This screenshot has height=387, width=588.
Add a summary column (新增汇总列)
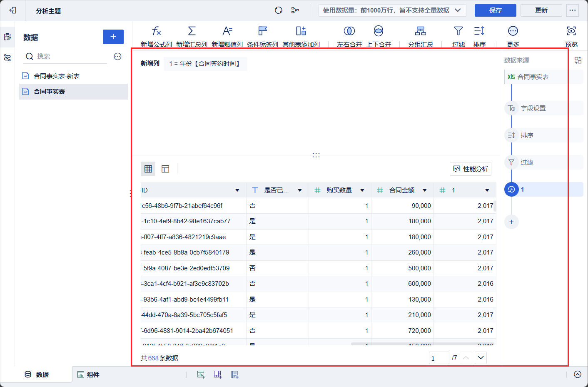pyautogui.click(x=192, y=36)
